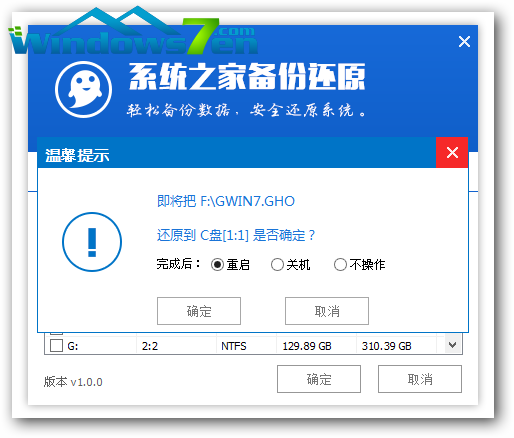Click the 温馨提示 dialog title
Viewport: 514px width, 438px height.
tap(77, 155)
